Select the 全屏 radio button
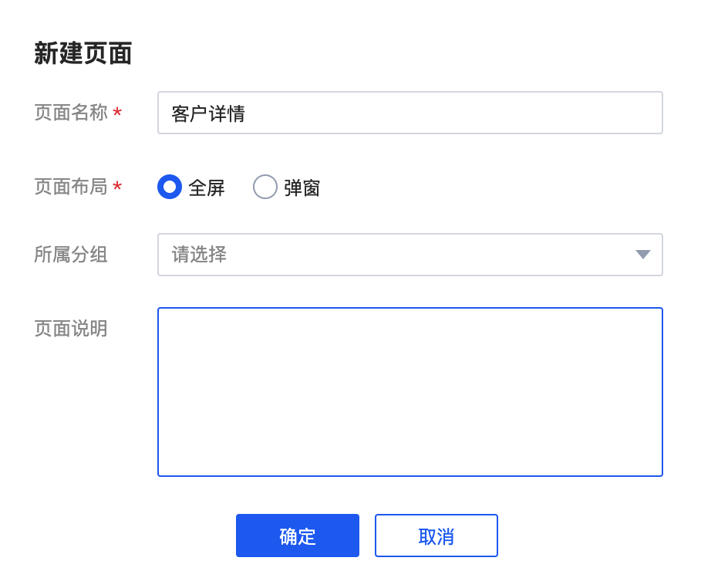The image size is (728, 588). tap(170, 187)
